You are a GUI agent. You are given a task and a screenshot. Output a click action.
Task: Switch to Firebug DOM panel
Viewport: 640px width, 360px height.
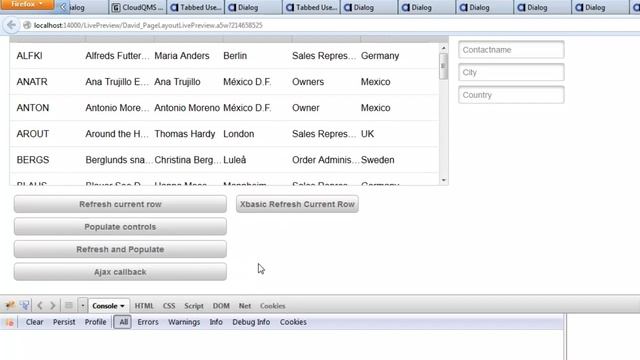[221, 306]
